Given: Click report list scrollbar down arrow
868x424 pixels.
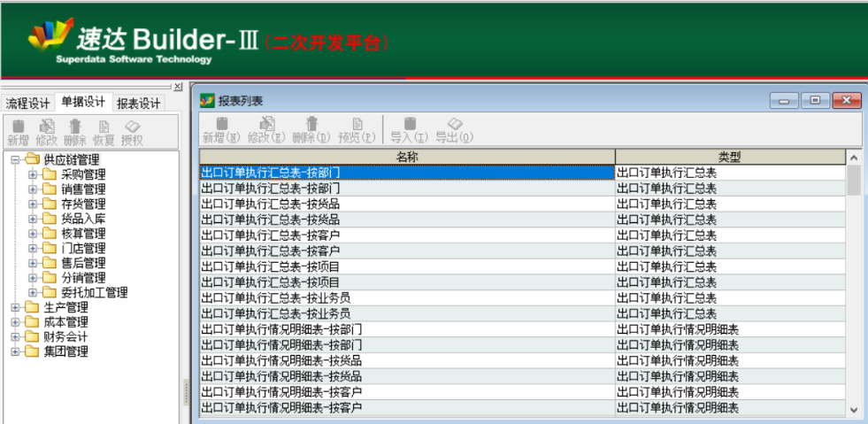Looking at the screenshot, I should [854, 410].
